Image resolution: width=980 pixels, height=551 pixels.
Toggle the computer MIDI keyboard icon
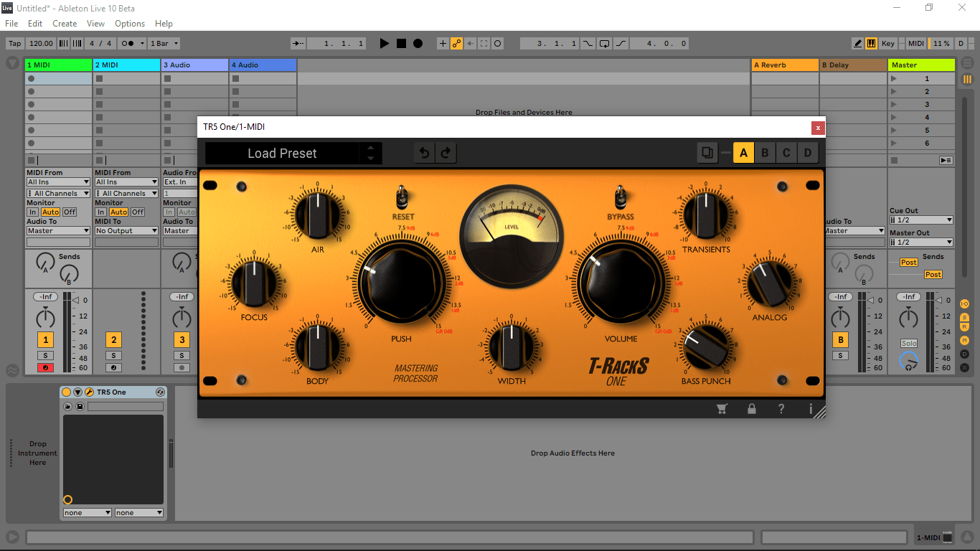(871, 43)
